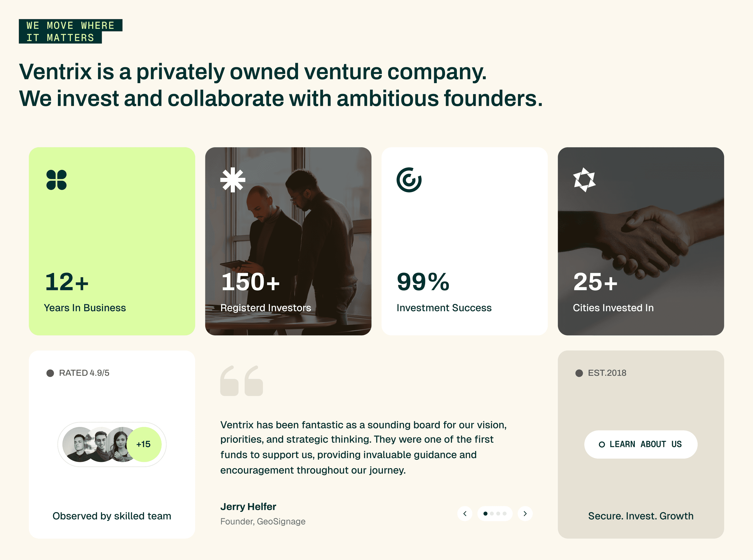
Task: Click Jerry Helfer author name
Action: click(248, 506)
